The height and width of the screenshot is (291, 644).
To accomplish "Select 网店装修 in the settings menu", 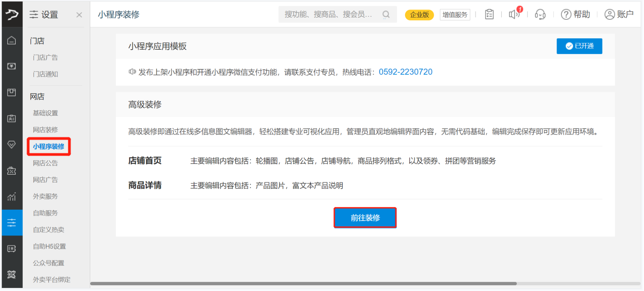I will click(45, 130).
